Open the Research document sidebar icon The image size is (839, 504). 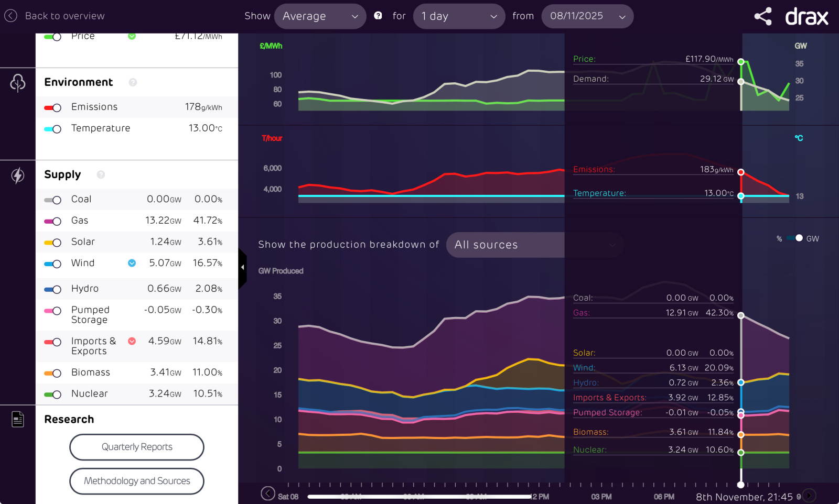click(x=18, y=419)
